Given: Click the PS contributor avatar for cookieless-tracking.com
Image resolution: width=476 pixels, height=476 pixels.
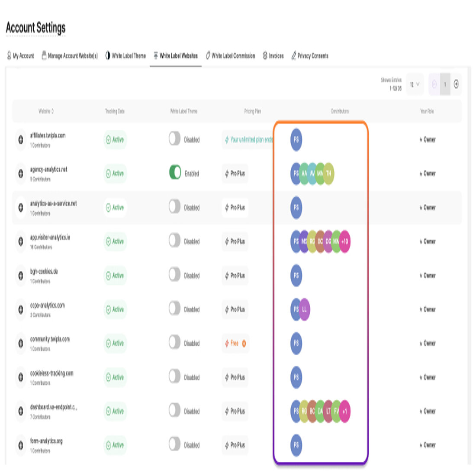Looking at the screenshot, I should (296, 377).
